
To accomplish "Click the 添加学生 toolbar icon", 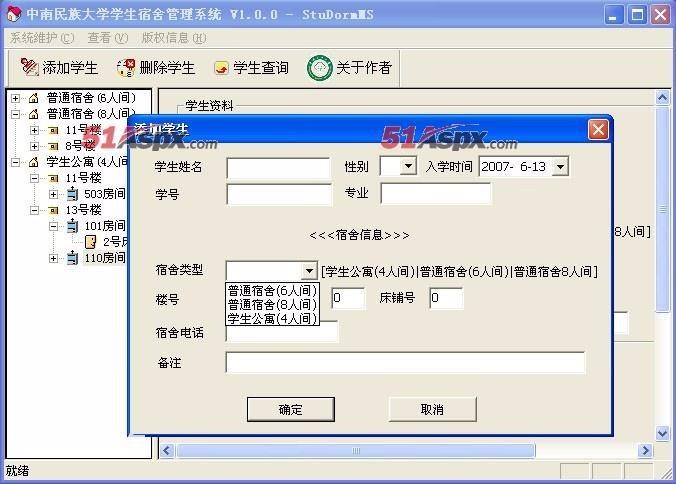I will click(29, 67).
